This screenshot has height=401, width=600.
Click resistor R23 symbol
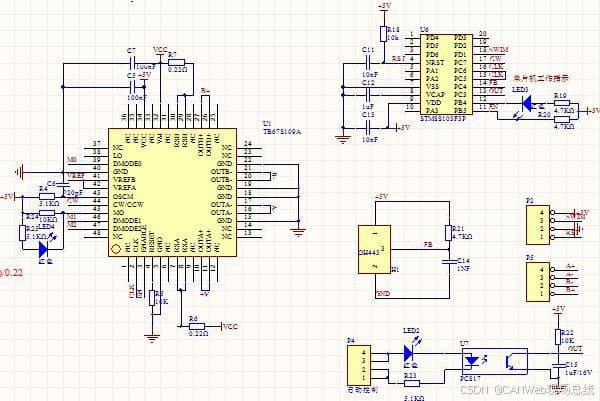tap(412, 383)
